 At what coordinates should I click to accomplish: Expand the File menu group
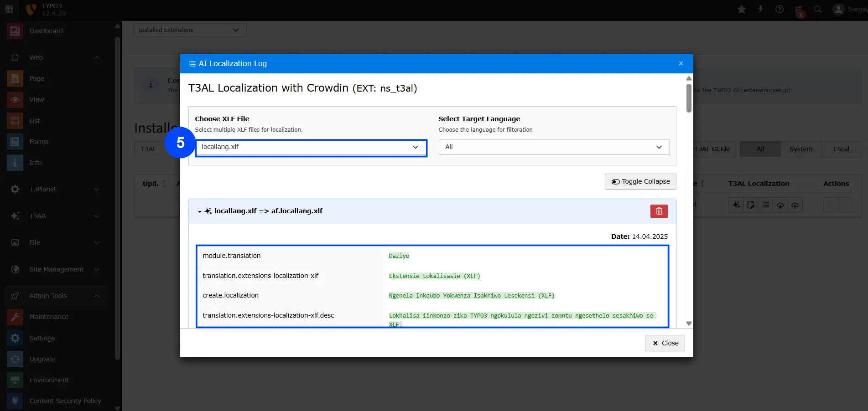[x=96, y=242]
